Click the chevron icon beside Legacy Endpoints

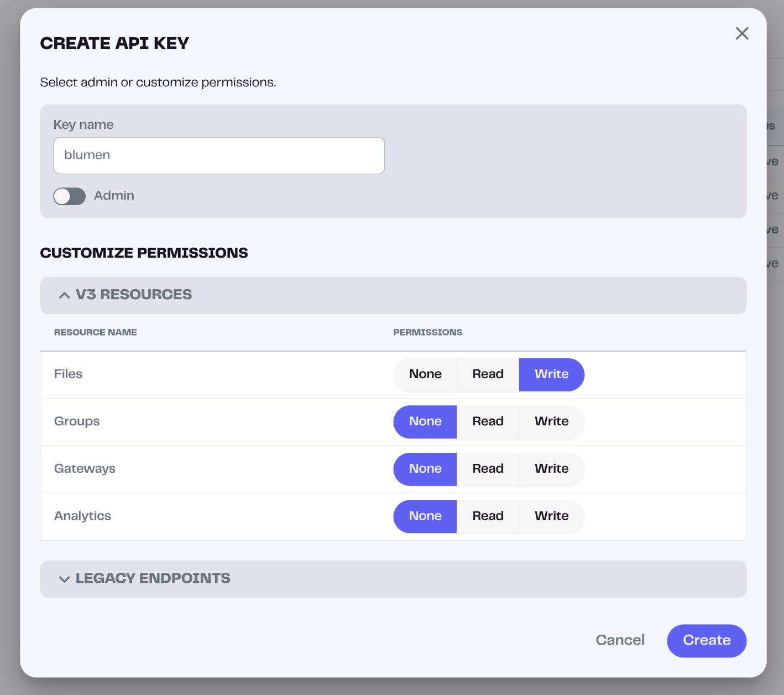(64, 579)
